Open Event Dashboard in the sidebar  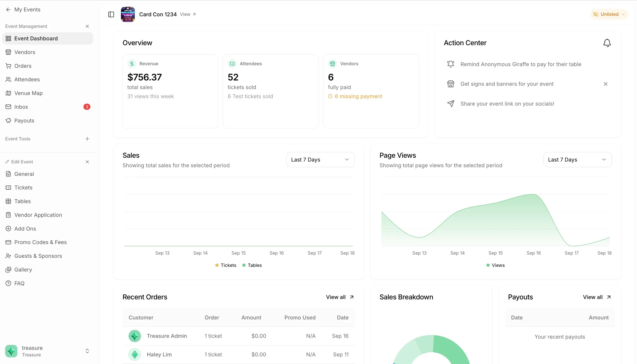(48, 38)
